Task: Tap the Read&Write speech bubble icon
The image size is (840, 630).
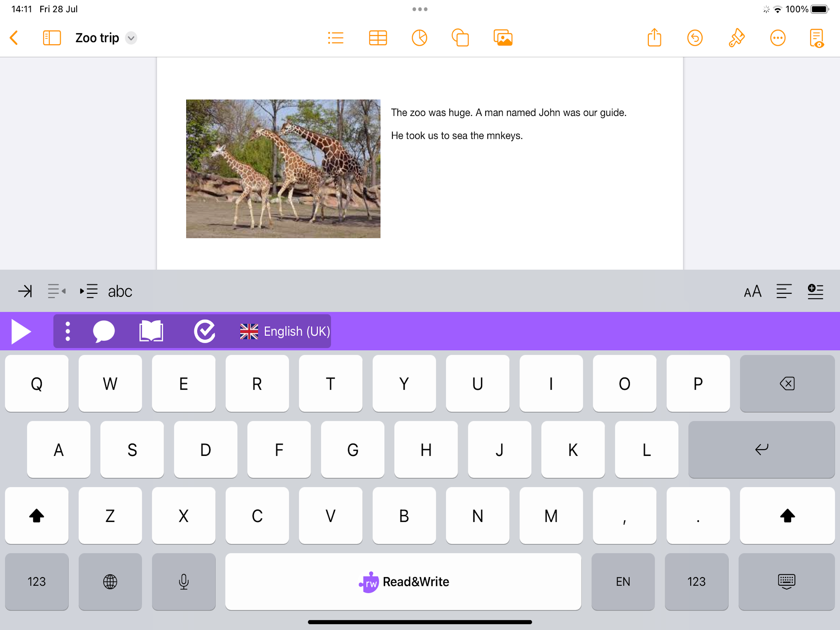Action: point(104,331)
